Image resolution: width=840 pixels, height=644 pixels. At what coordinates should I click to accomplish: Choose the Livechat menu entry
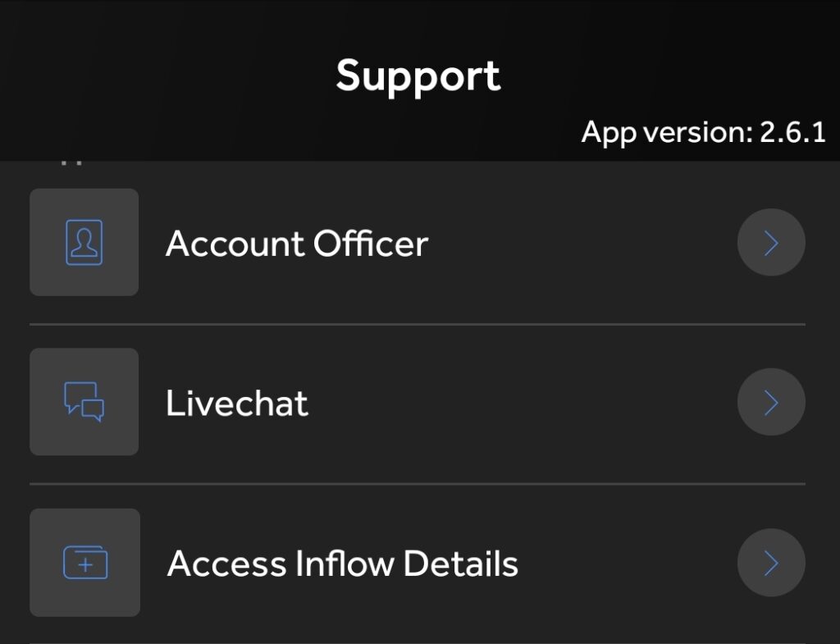[x=237, y=403]
